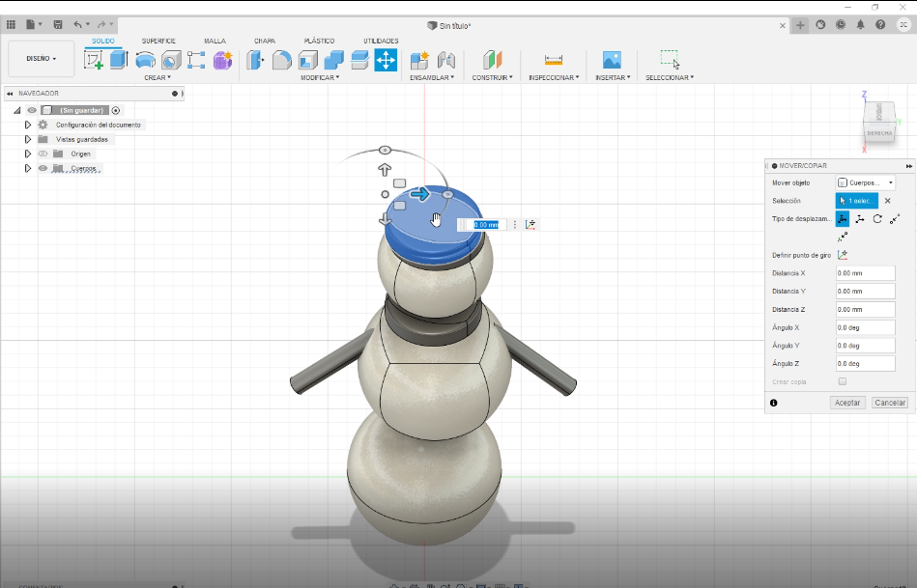Save the document with the disk icon
This screenshot has width=917, height=588.
click(x=57, y=24)
